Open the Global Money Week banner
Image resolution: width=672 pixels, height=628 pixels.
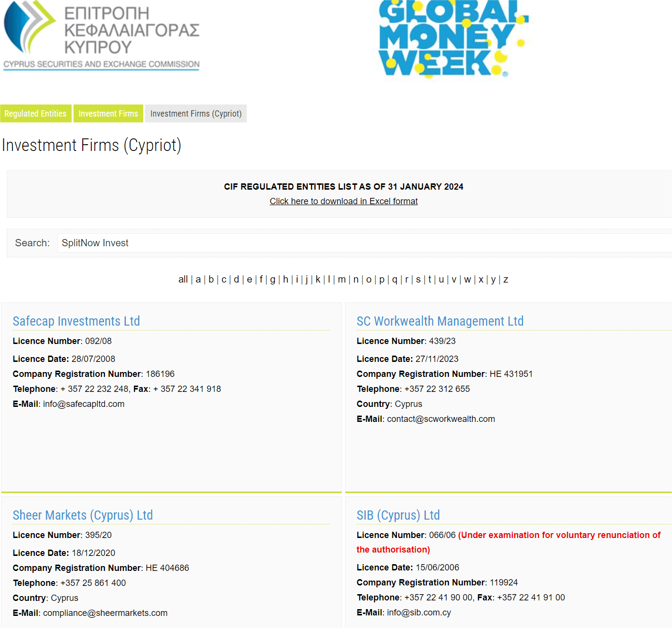(453, 39)
